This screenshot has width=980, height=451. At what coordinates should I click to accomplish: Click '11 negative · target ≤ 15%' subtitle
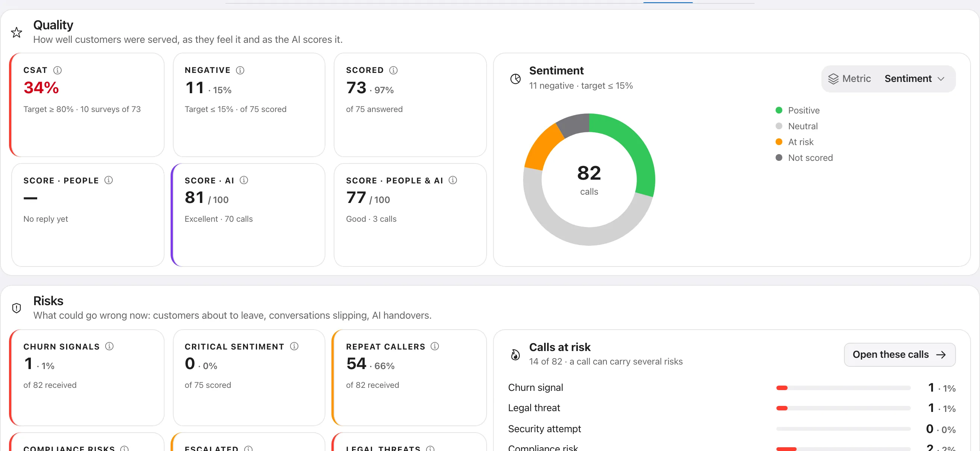(x=581, y=86)
